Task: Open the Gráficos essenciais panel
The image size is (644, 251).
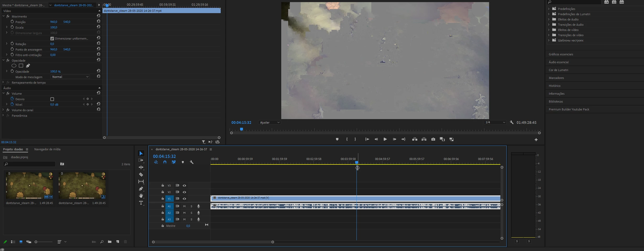Action: click(x=561, y=54)
